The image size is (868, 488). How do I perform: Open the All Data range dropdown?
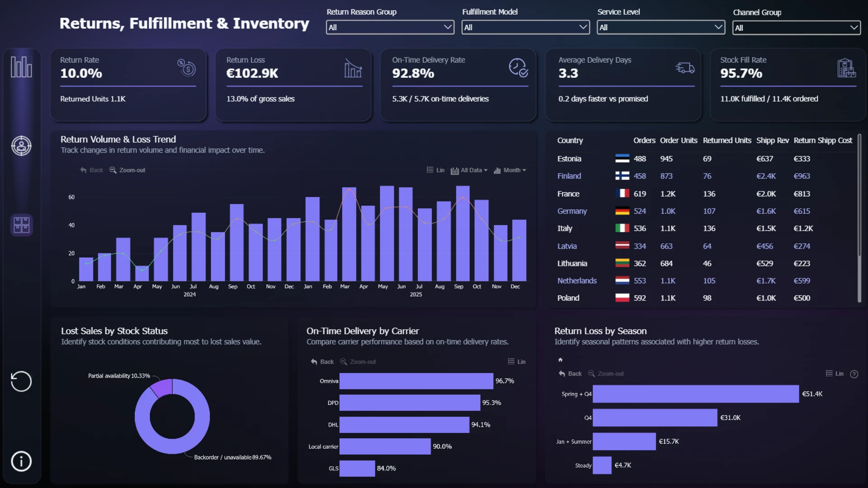click(x=469, y=170)
